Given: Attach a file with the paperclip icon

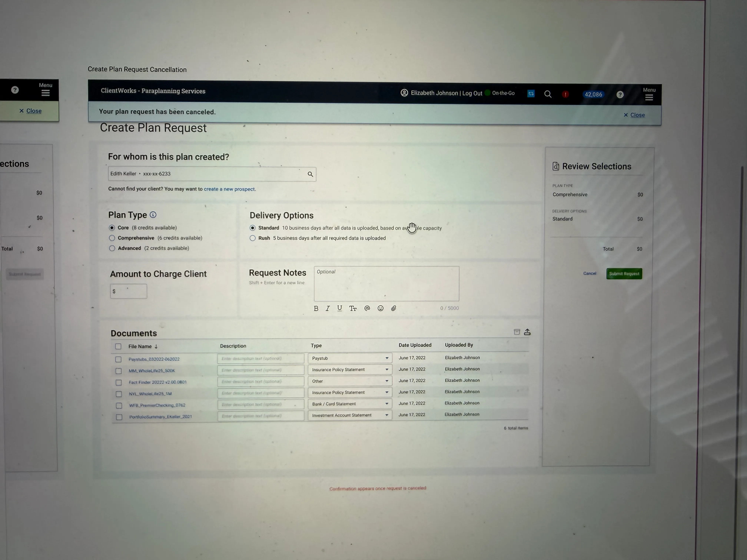Looking at the screenshot, I should pyautogui.click(x=394, y=308).
